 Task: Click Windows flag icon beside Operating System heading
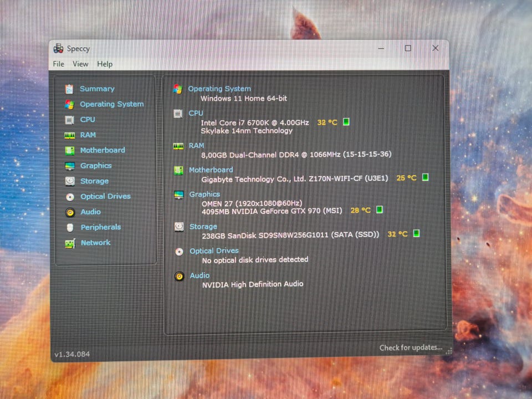click(x=177, y=89)
